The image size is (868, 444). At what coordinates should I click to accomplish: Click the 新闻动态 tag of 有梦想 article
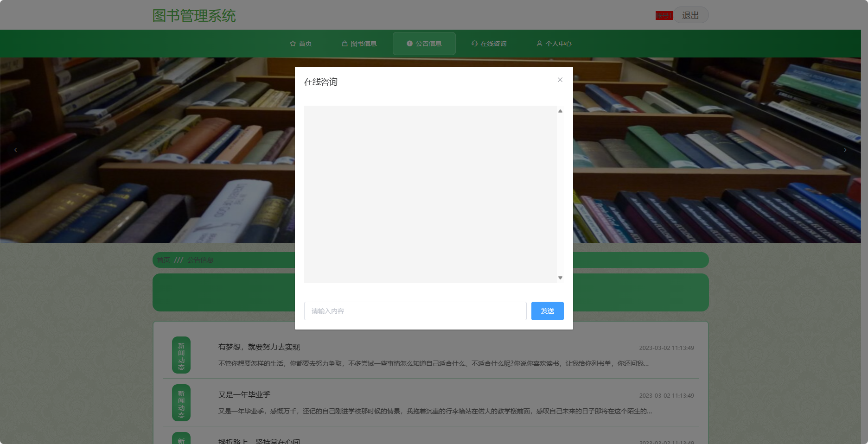(x=181, y=355)
